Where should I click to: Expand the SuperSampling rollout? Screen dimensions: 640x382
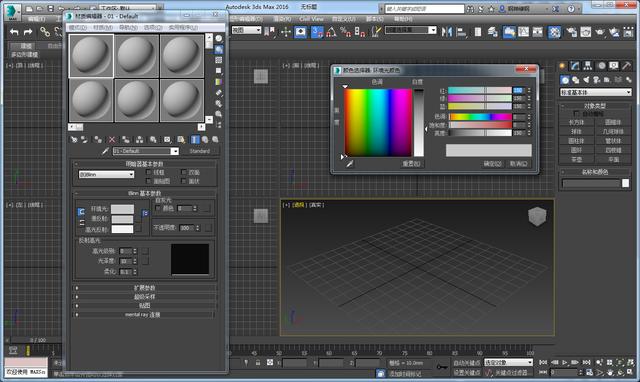(144, 297)
